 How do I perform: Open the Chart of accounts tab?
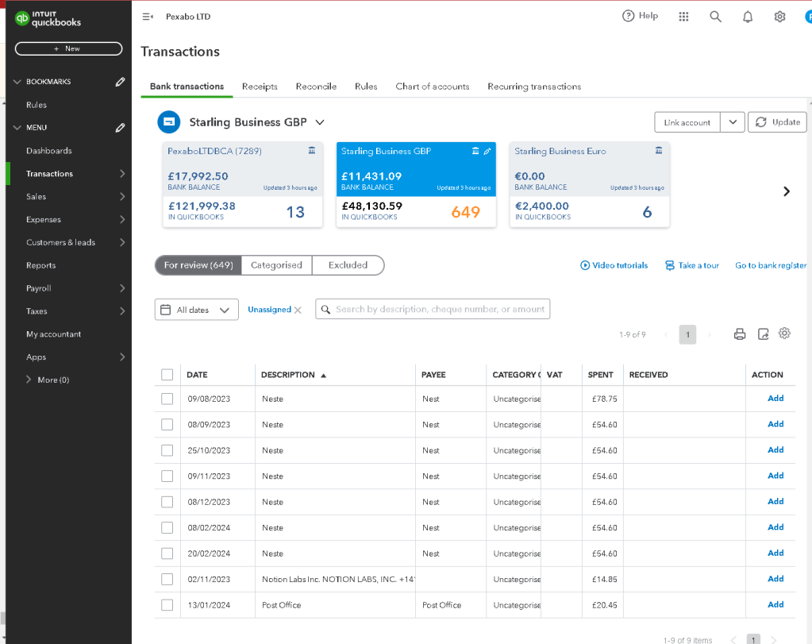(x=433, y=87)
